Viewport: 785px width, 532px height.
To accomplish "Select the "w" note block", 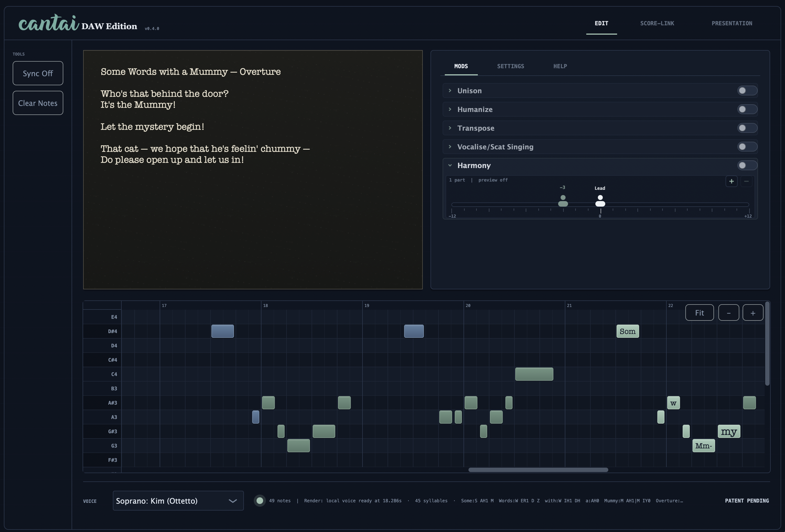I will [674, 403].
